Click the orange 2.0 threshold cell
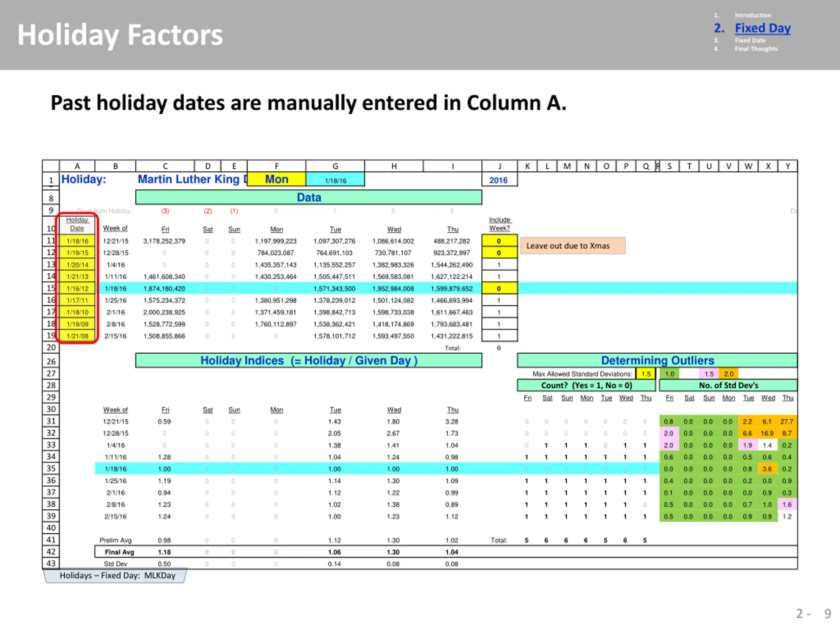 coord(728,374)
